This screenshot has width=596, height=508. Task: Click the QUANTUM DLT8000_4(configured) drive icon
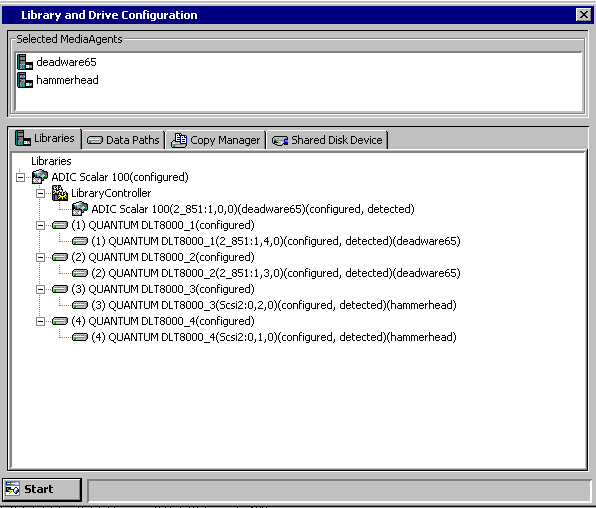pyautogui.click(x=60, y=321)
